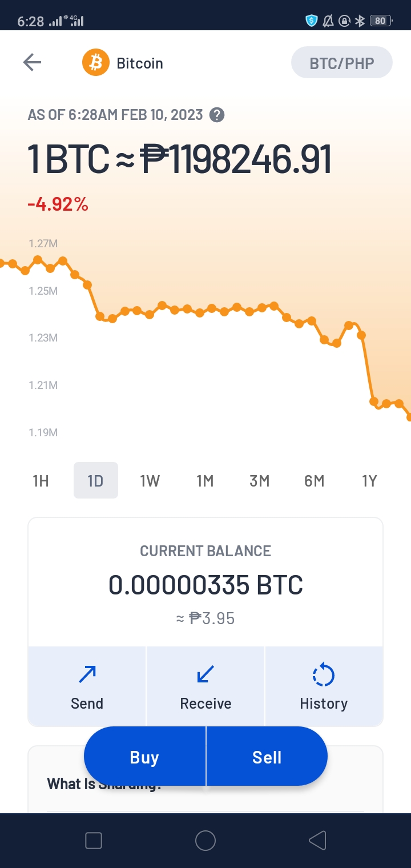Screen dimensions: 411x868
Task: Select the 1D chart range
Action: coord(95,481)
